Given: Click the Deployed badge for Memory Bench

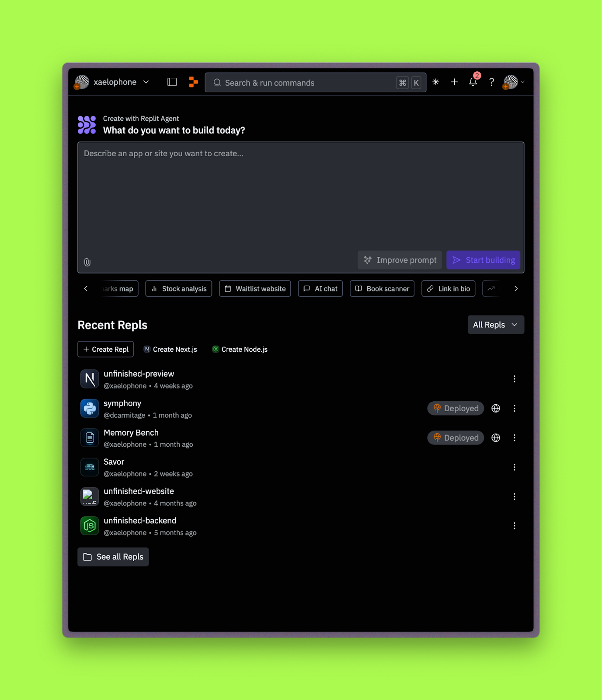Looking at the screenshot, I should point(456,437).
